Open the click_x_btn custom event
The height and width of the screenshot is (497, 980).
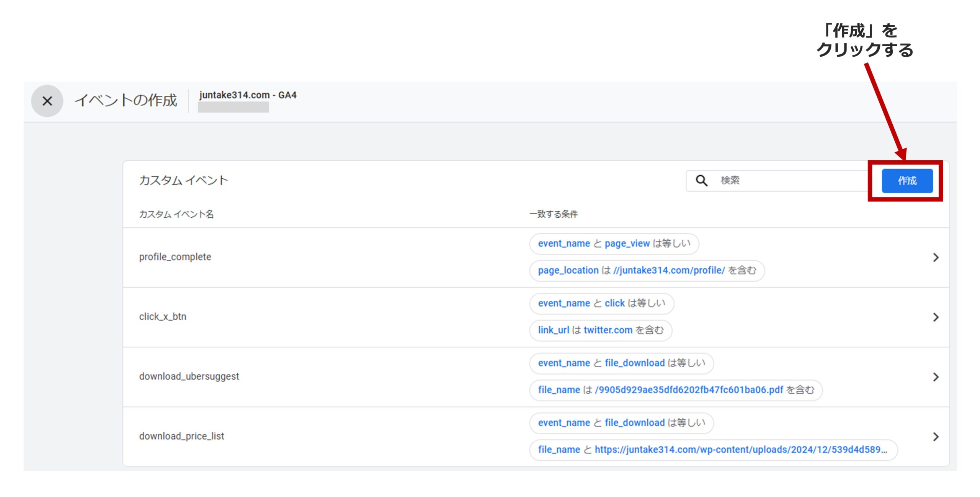(163, 316)
